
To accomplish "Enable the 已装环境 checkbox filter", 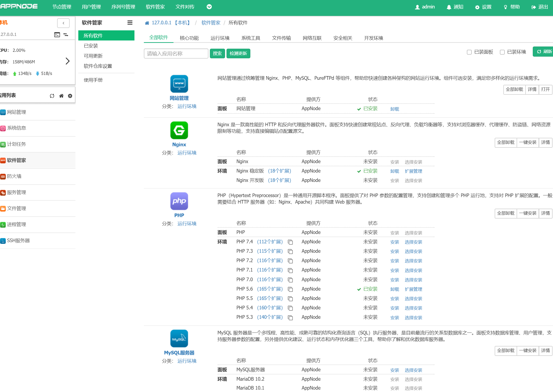I will [502, 52].
